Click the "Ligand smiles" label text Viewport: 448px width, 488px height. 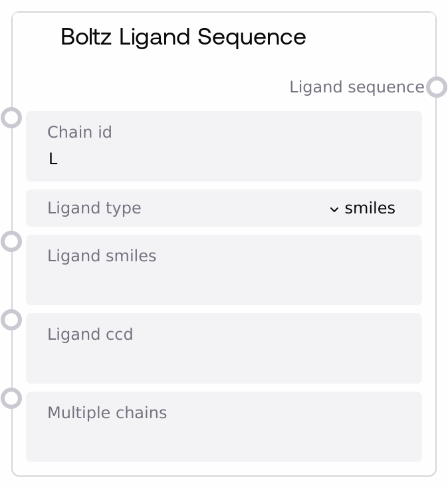coord(102,256)
